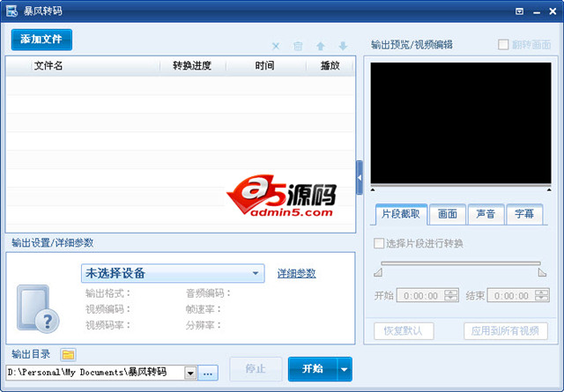Click the 文件名 column header
The width and height of the screenshot is (564, 392).
pyautogui.click(x=48, y=66)
